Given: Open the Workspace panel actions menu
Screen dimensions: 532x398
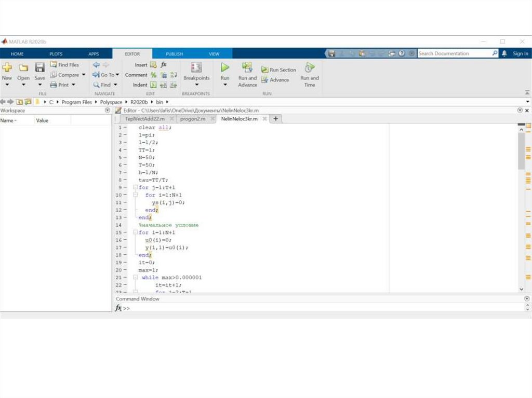Looking at the screenshot, I should point(108,111).
